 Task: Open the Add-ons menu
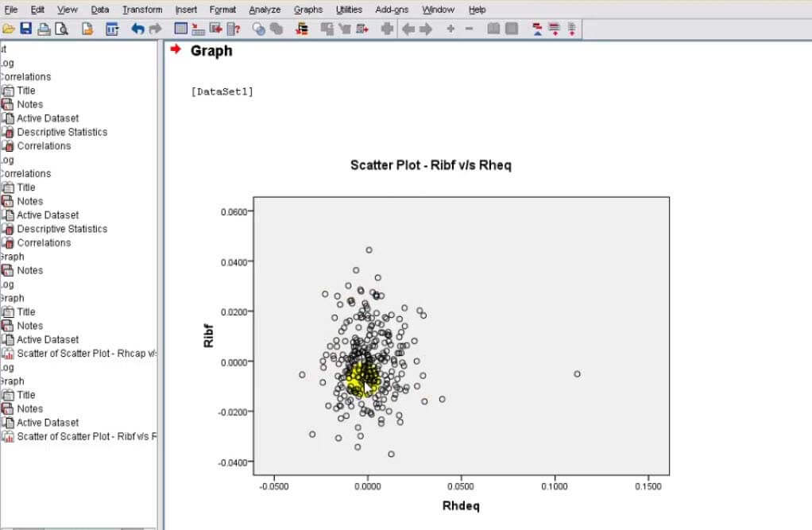(392, 10)
